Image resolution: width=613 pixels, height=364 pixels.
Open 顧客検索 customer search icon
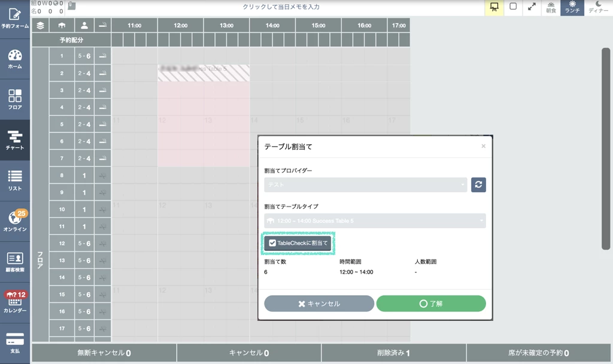(14, 262)
